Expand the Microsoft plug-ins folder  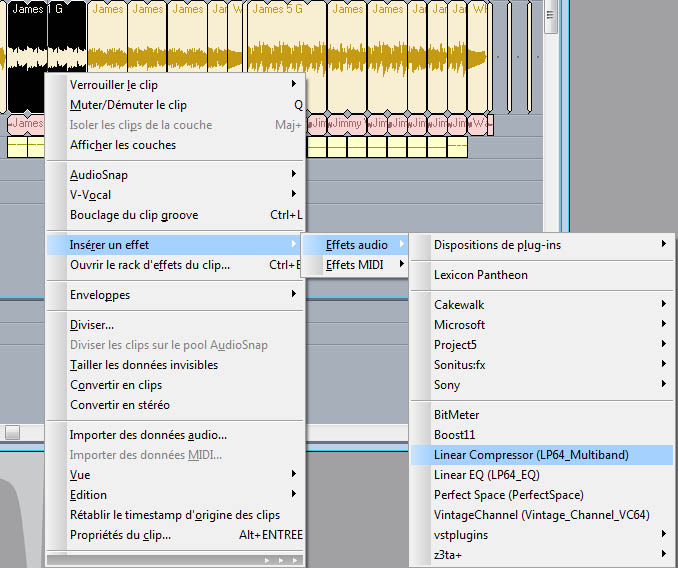pyautogui.click(x=542, y=325)
